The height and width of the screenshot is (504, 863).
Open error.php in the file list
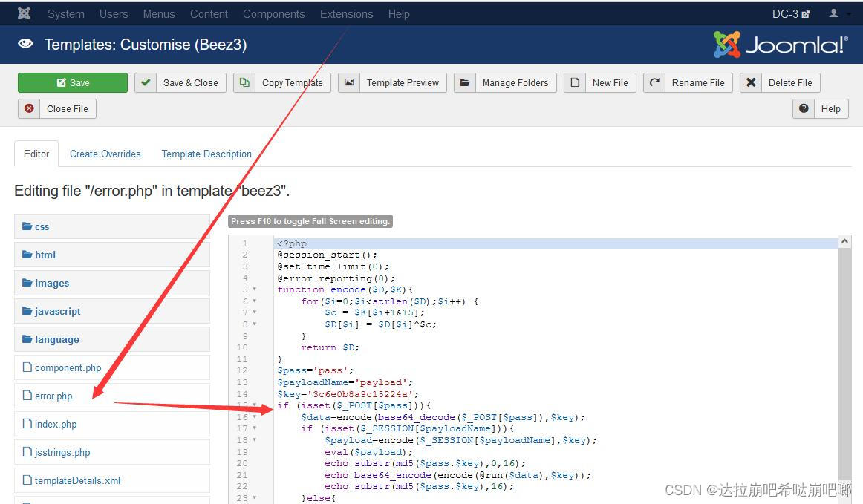click(111, 396)
